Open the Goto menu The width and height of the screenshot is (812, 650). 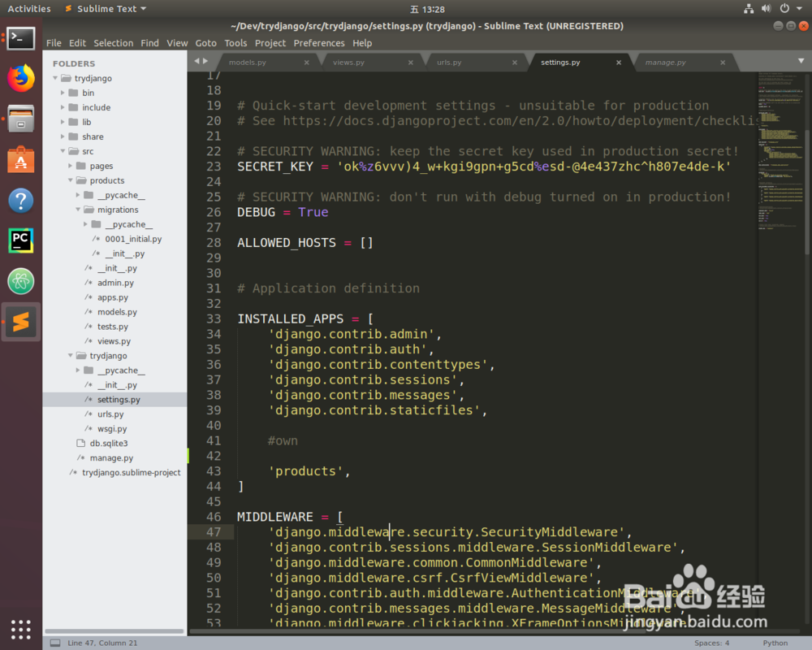click(x=205, y=43)
